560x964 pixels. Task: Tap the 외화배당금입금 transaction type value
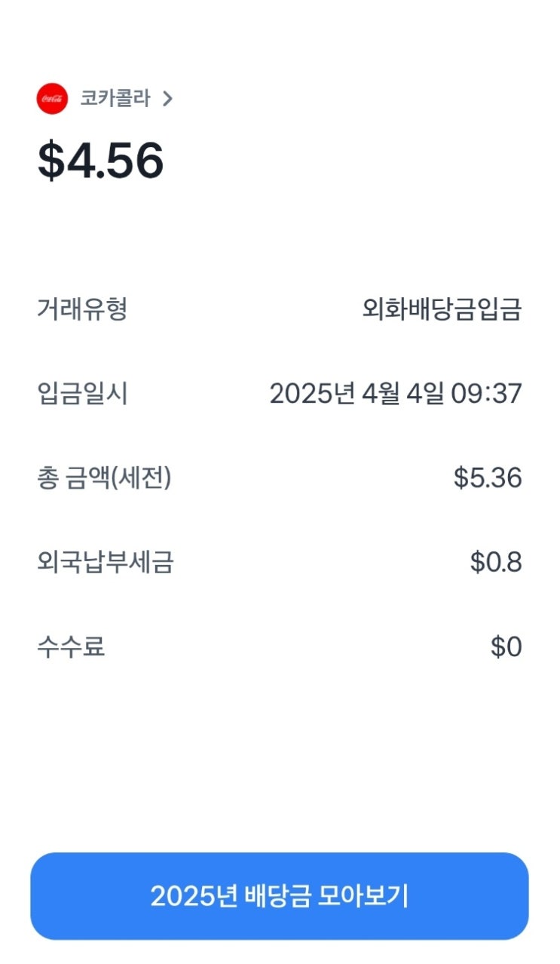442,309
